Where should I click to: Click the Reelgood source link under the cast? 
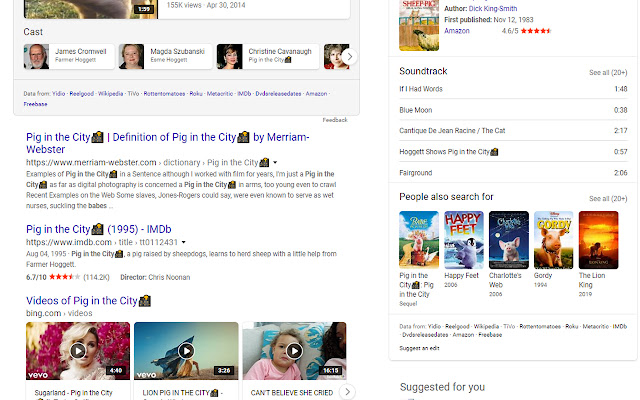pyautogui.click(x=82, y=93)
